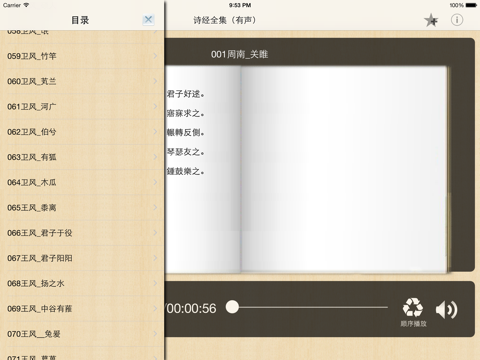Select chapter 060卫风_芄兰

click(82, 81)
